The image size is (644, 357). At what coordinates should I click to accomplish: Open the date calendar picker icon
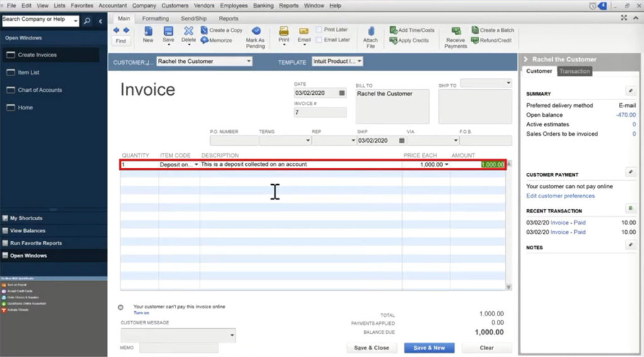(x=342, y=93)
